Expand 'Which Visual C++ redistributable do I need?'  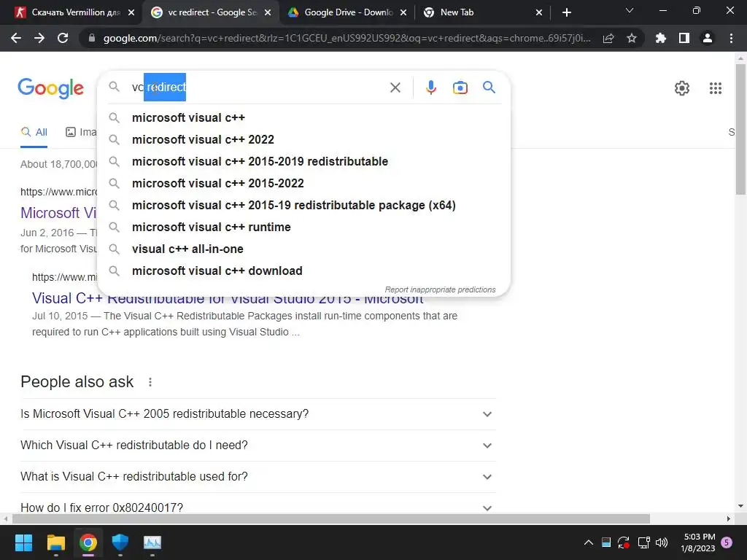(x=258, y=446)
